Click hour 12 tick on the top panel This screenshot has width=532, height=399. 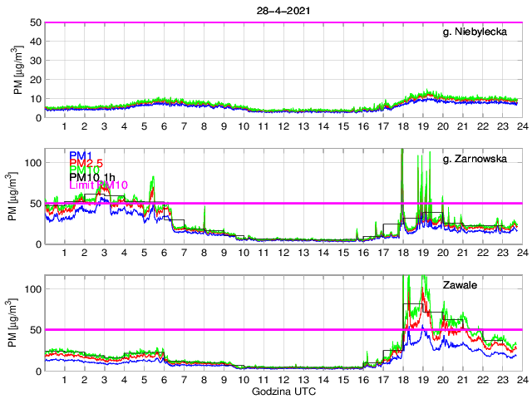point(283,126)
